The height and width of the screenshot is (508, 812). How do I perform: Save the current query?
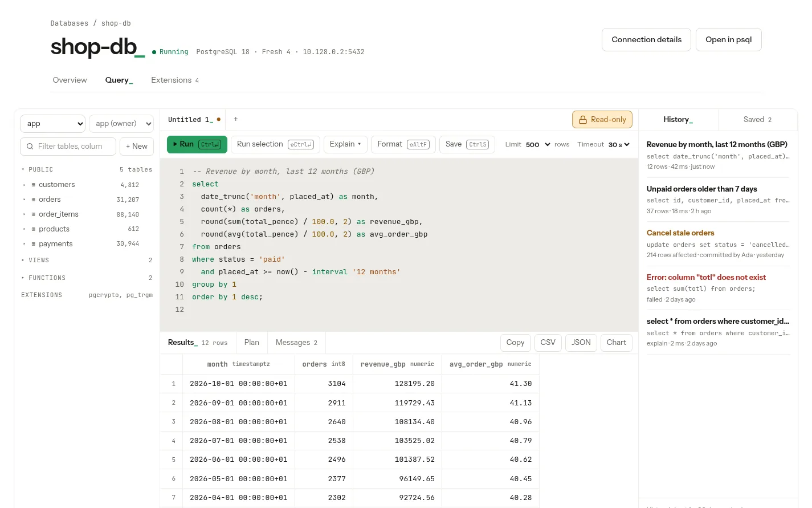point(467,144)
